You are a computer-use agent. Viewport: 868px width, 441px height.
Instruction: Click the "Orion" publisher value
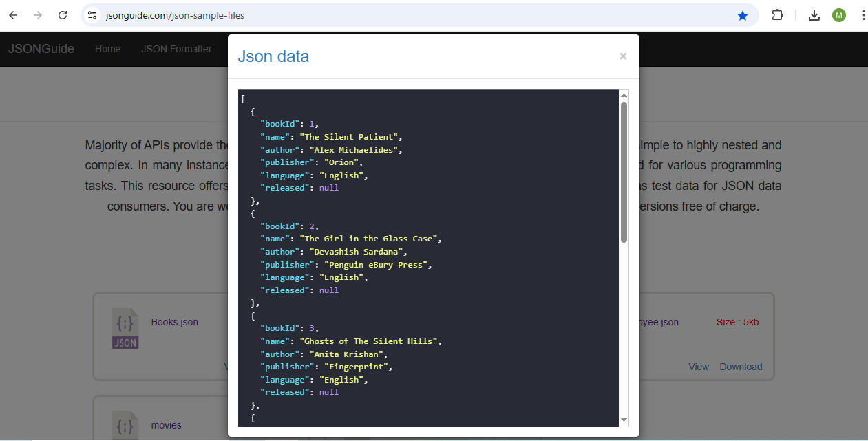343,162
